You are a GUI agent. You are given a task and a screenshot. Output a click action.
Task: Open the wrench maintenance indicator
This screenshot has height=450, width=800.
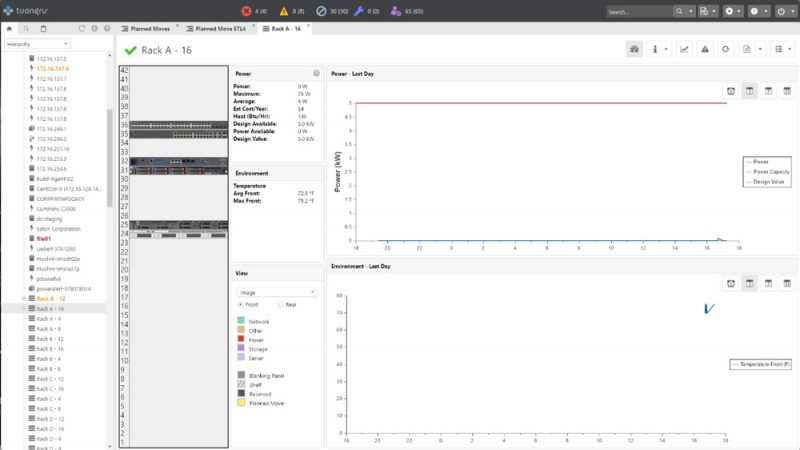coord(359,11)
